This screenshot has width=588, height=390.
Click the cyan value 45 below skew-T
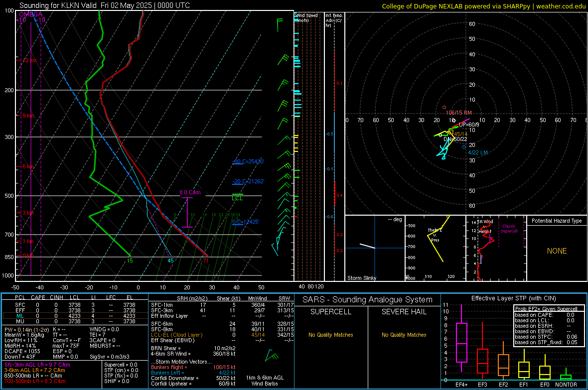[170, 260]
